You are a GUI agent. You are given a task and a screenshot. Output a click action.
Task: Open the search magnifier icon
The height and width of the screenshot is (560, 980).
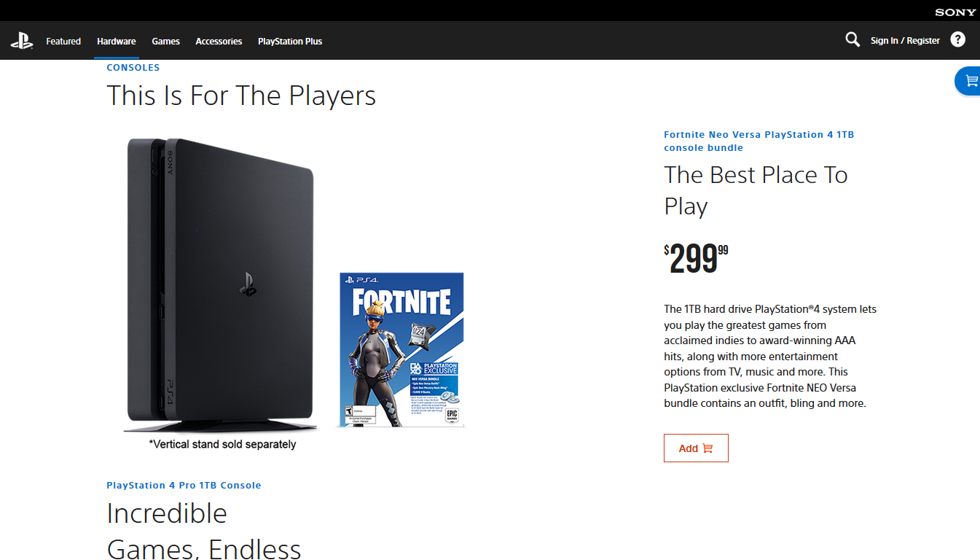[852, 39]
